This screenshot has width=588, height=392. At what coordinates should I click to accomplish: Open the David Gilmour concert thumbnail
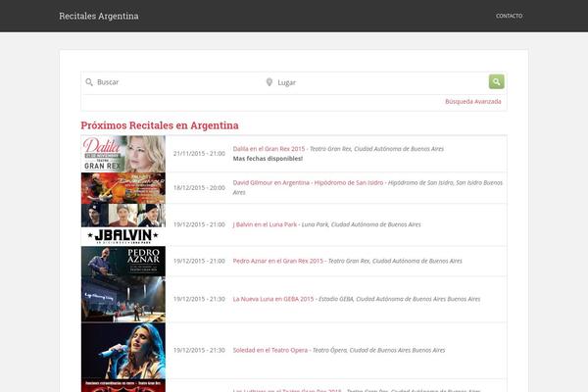click(123, 188)
